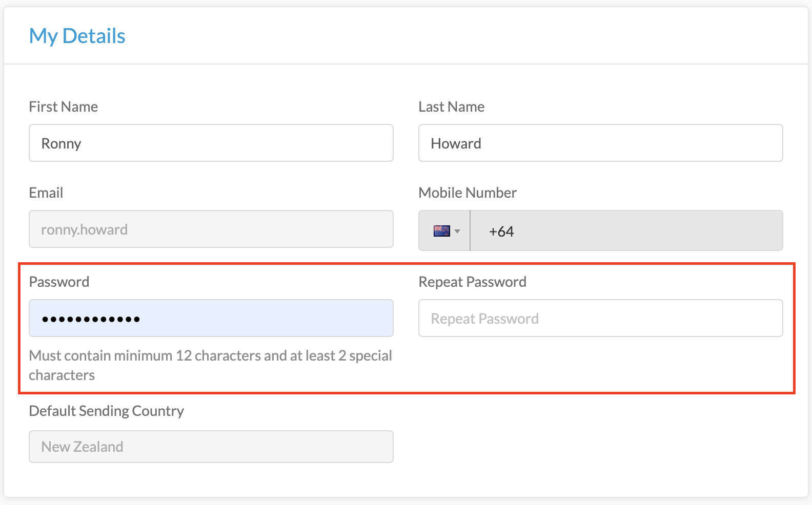
Task: Click the Email label text
Action: [x=46, y=193]
